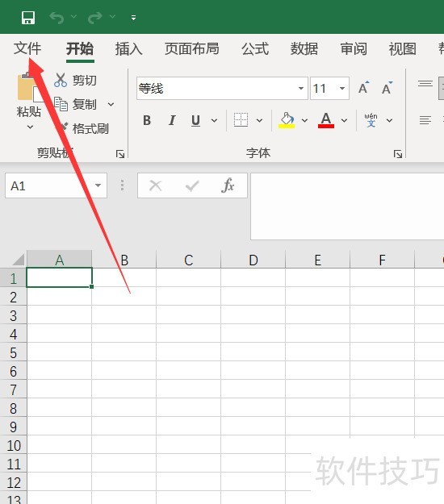Click the cell borders icon

(x=241, y=120)
